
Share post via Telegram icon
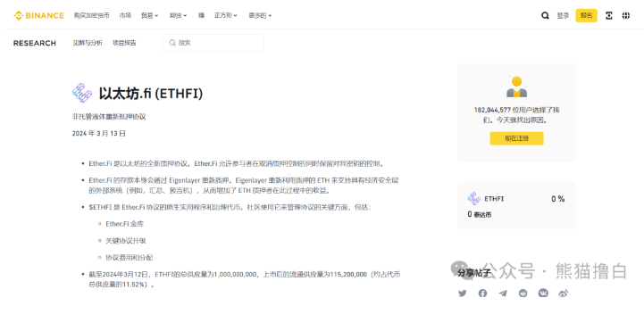click(x=503, y=294)
